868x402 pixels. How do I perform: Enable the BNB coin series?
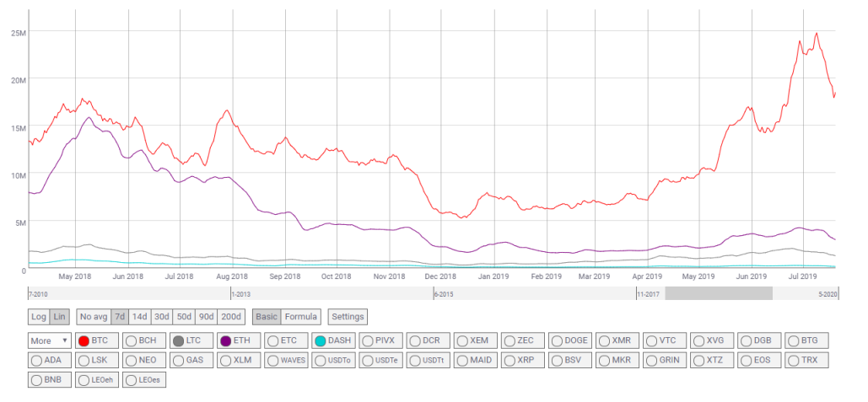point(49,380)
